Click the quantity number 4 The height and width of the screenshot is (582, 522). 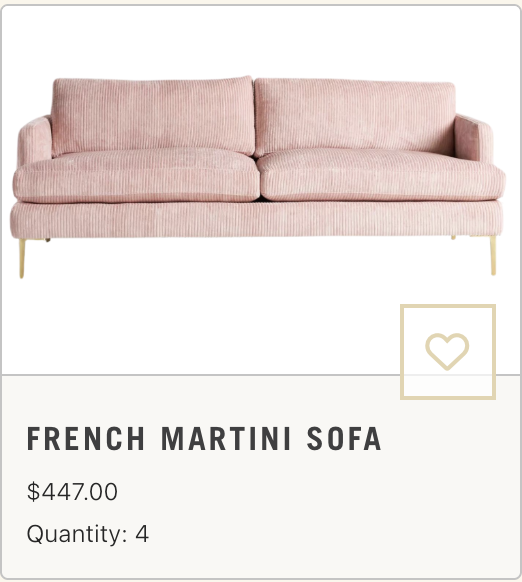tap(142, 534)
